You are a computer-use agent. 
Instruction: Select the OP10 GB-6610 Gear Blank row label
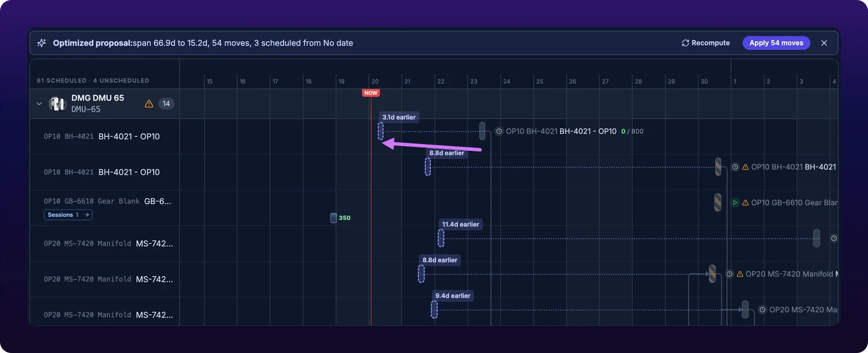pos(107,201)
